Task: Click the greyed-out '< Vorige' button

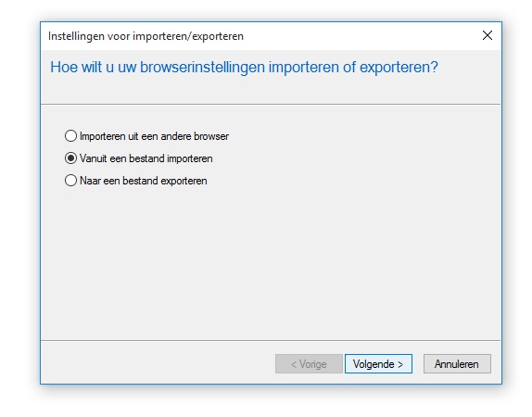Action: pos(309,364)
